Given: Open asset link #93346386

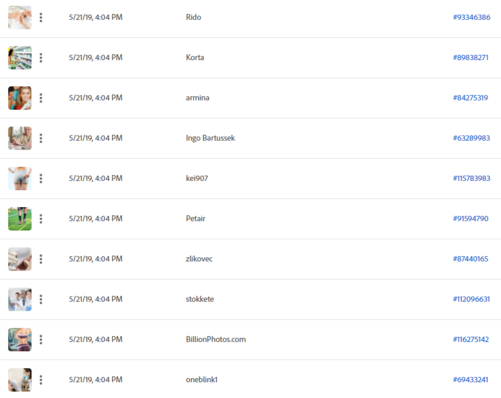Looking at the screenshot, I should coord(472,17).
